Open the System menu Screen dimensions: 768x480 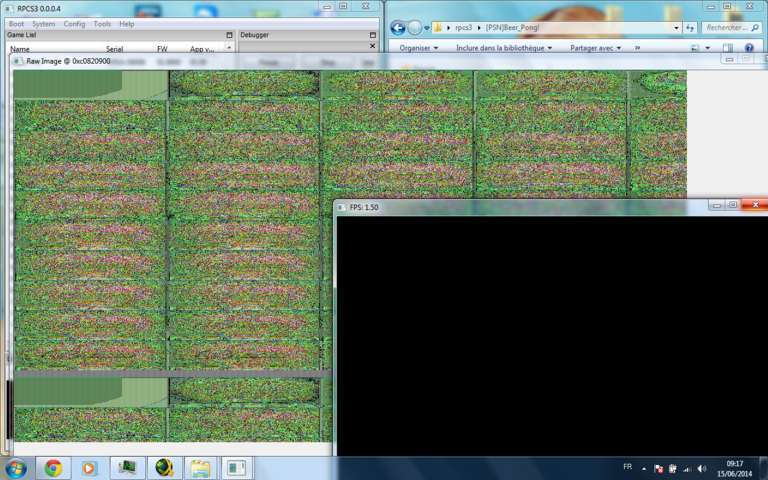tap(43, 23)
